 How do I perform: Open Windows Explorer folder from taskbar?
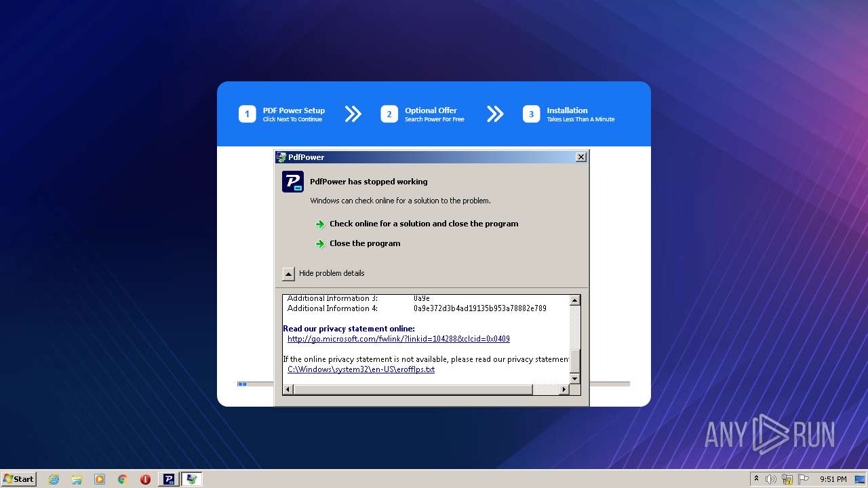click(77, 479)
